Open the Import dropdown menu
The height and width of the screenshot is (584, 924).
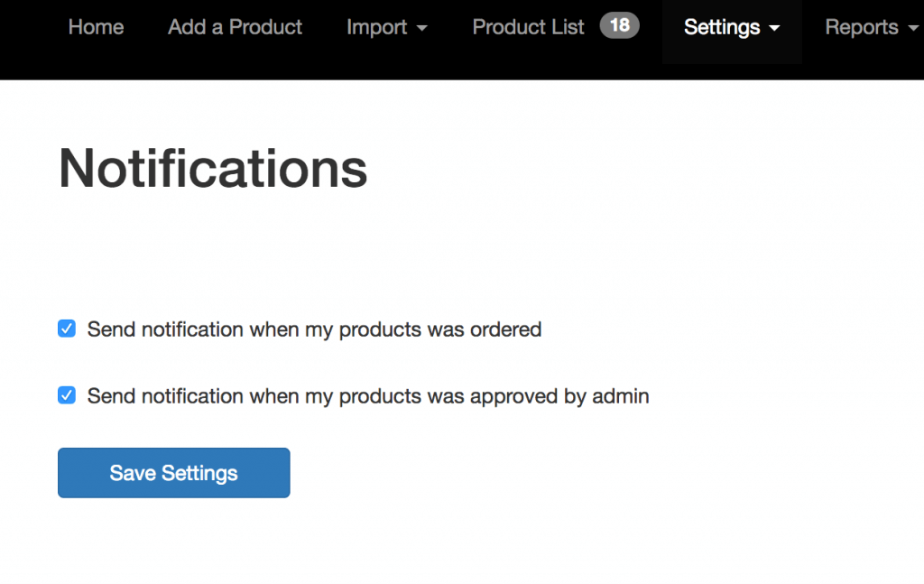[x=387, y=27]
